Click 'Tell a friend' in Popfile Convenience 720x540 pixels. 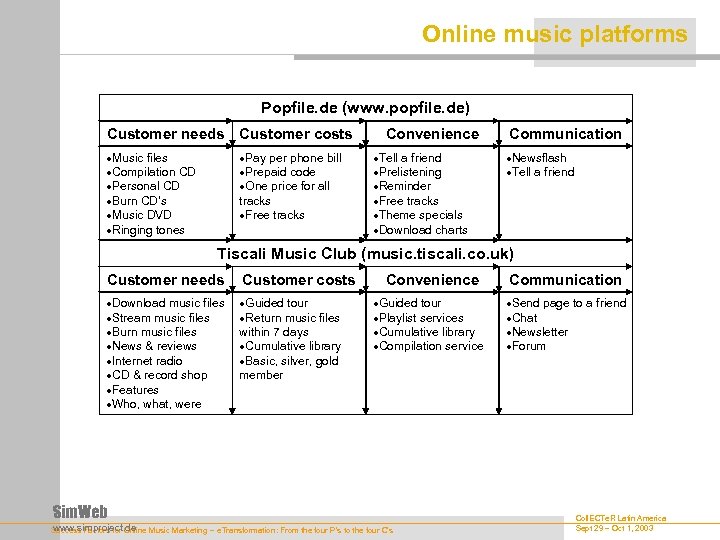click(407, 158)
